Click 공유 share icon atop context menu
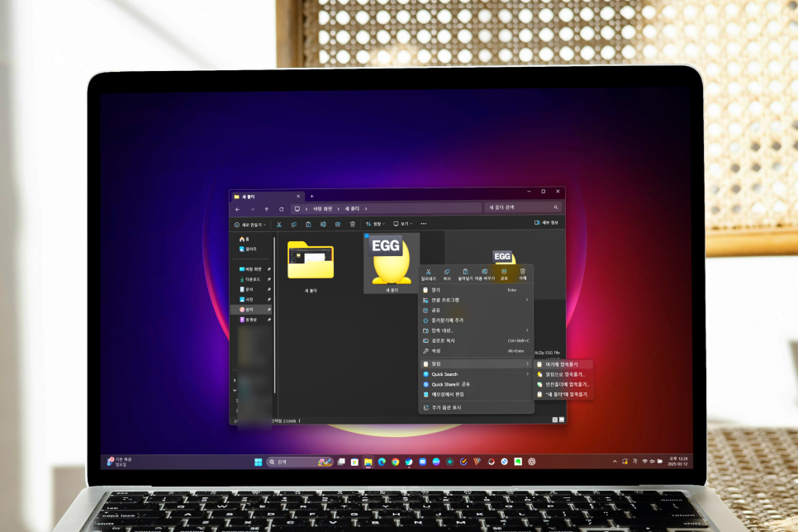The width and height of the screenshot is (798, 532). pyautogui.click(x=504, y=275)
